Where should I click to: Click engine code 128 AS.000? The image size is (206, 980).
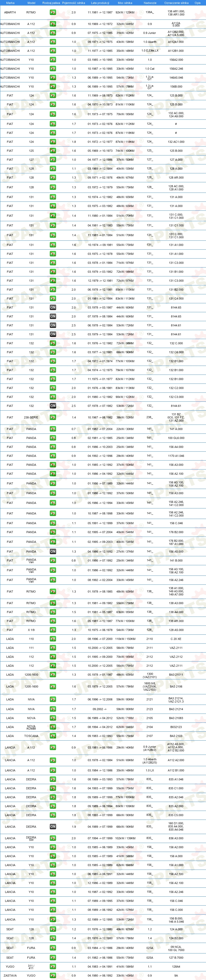coord(176,630)
